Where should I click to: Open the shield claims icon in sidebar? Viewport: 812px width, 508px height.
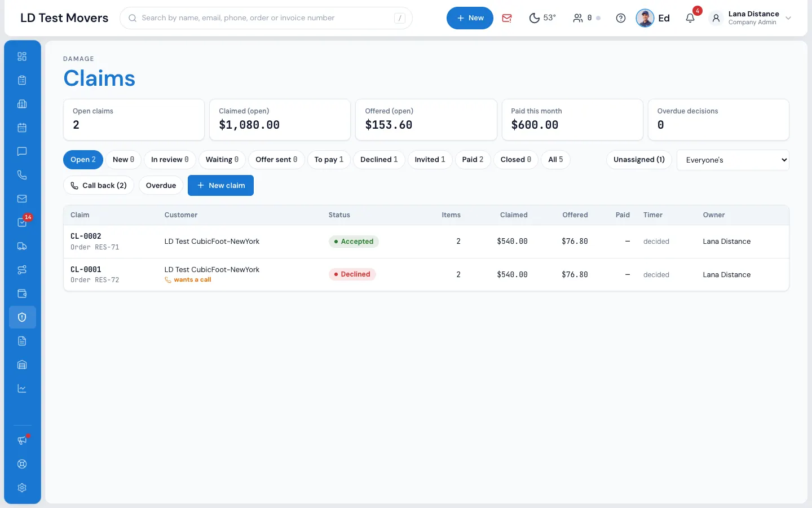pos(22,317)
